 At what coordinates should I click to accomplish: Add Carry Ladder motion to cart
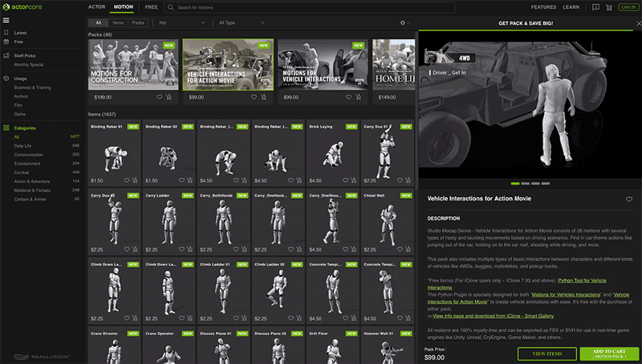[x=189, y=249]
